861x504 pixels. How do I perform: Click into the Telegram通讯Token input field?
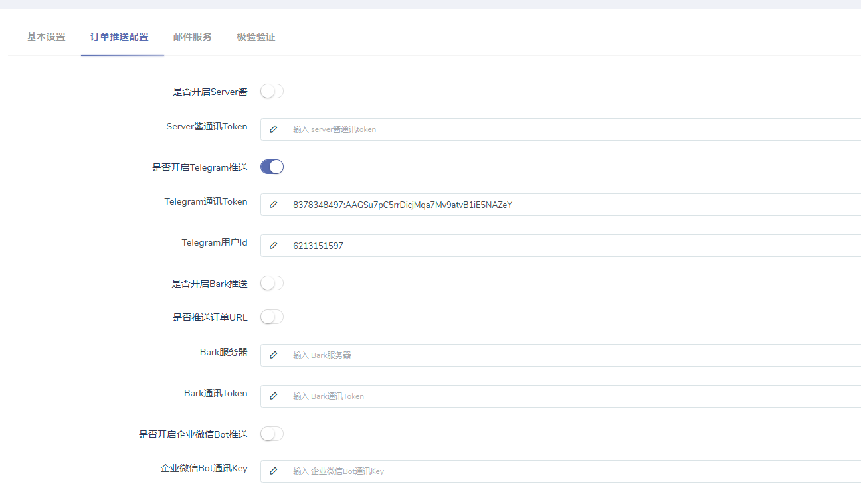pos(573,205)
